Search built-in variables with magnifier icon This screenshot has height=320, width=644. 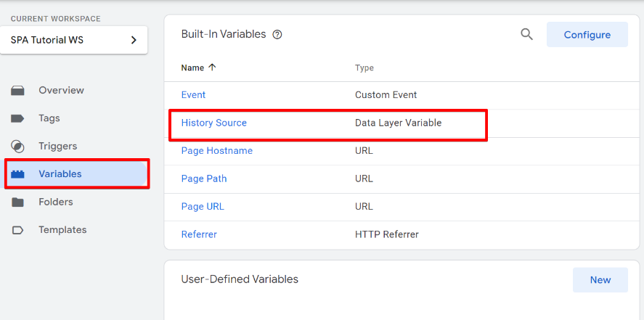526,34
